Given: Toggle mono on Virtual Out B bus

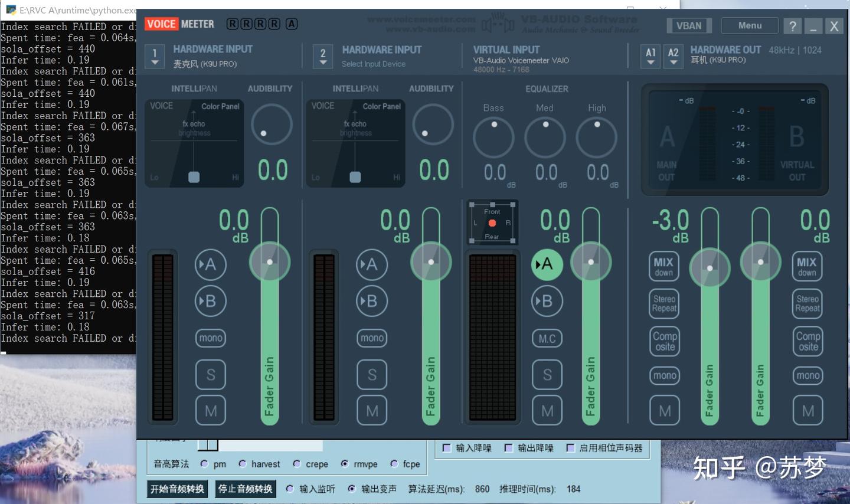Looking at the screenshot, I should (808, 375).
